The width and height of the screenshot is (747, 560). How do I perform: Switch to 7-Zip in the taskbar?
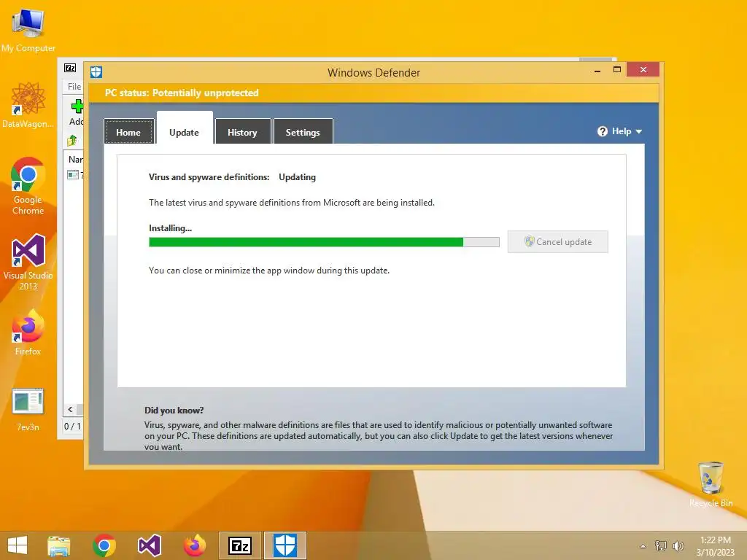[239, 545]
